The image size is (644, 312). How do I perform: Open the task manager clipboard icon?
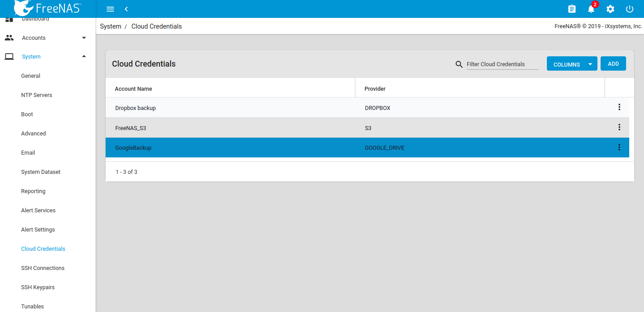pos(571,9)
